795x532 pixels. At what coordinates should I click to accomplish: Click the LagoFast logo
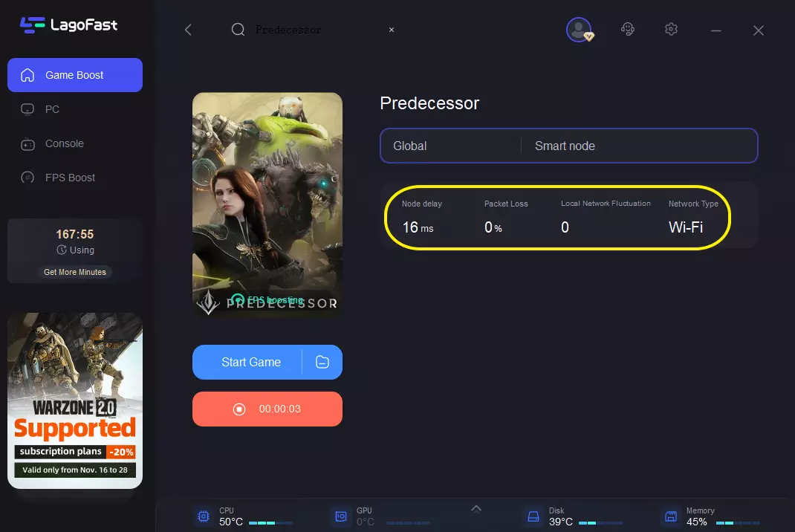(68, 25)
